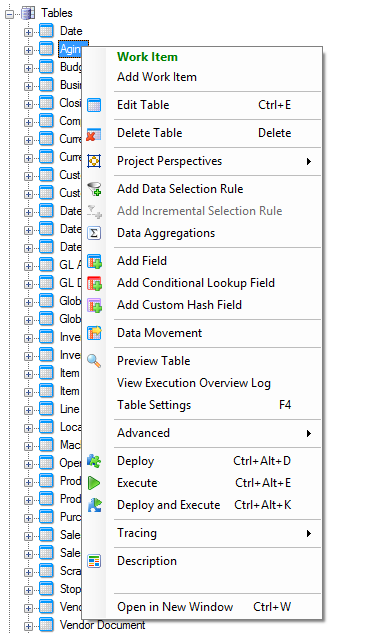Click the Data Movement icon

point(94,333)
